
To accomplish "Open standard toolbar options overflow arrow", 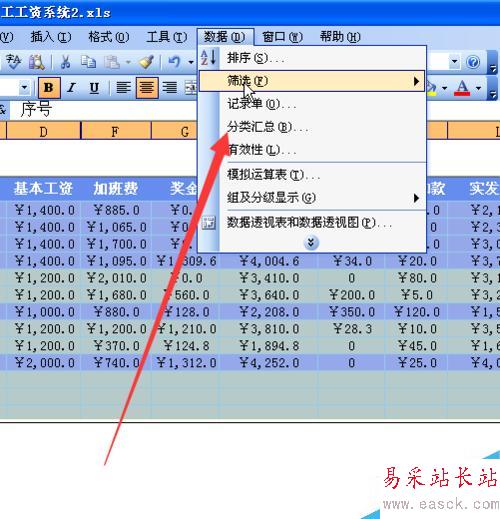I will (493, 63).
